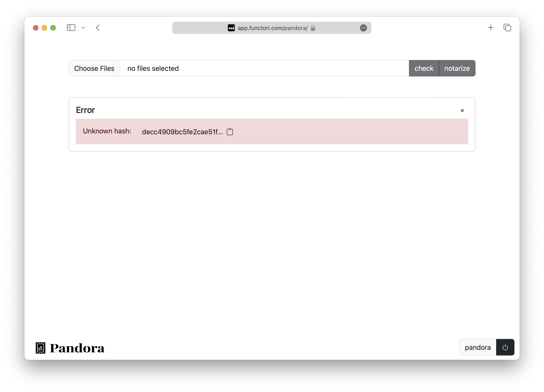Open a new tab with plus icon
The height and width of the screenshot is (392, 544).
491,28
